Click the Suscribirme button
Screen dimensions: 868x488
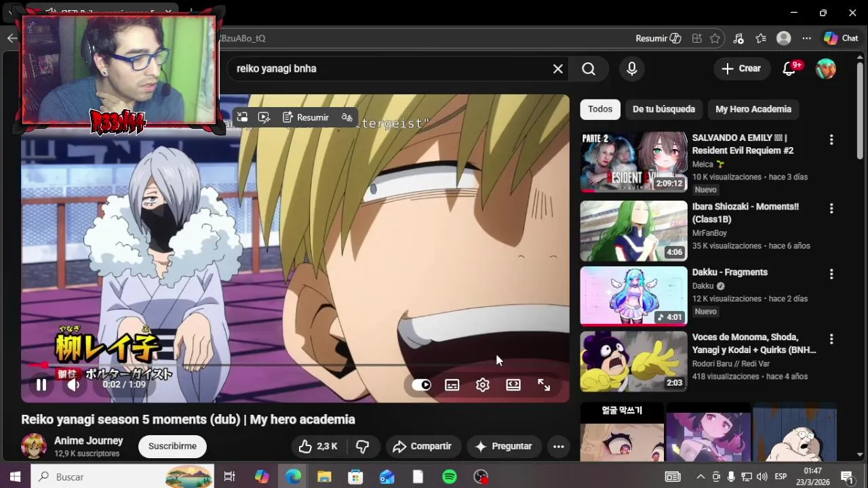(x=172, y=447)
